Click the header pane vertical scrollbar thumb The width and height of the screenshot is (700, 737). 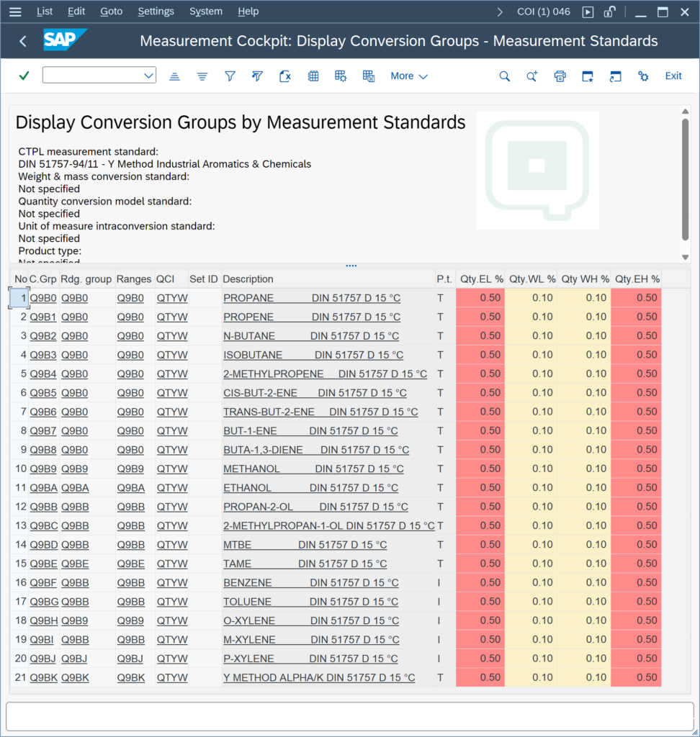coord(686,179)
